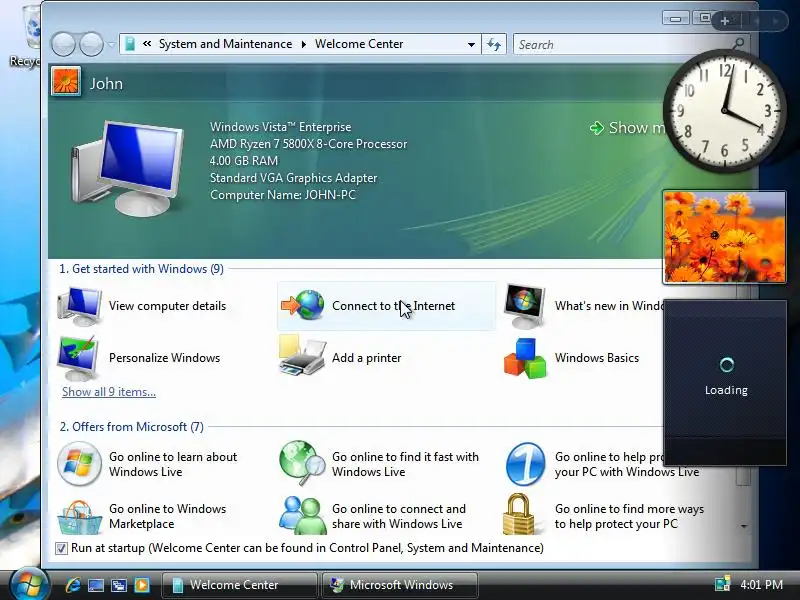Select the protect your PC padlock icon
The height and width of the screenshot is (600, 800).
[x=518, y=514]
